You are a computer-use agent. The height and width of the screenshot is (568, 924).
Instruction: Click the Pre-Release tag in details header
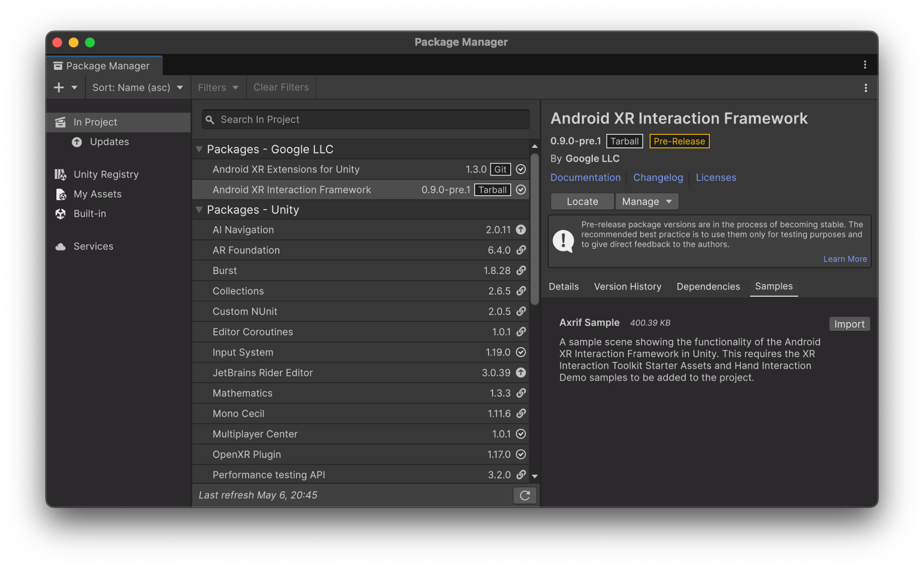(679, 141)
